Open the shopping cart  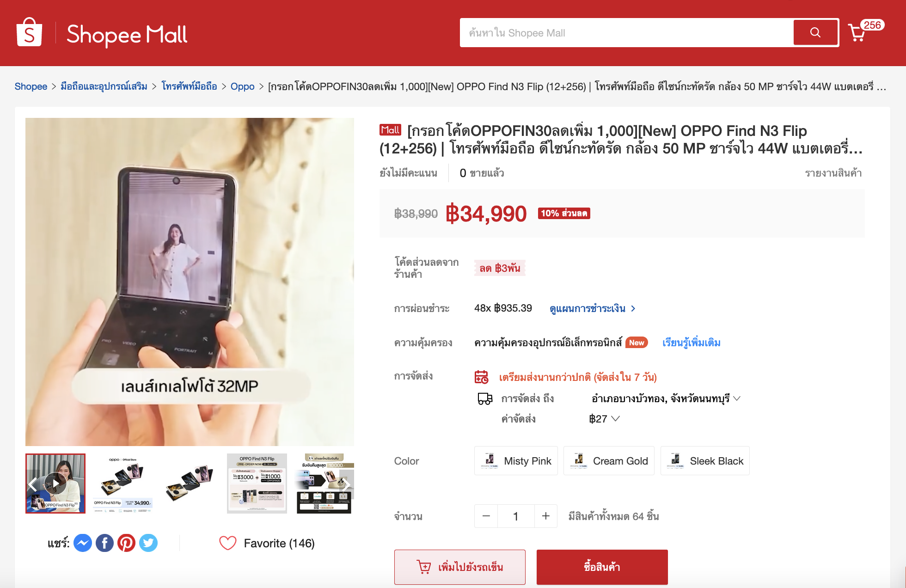pyautogui.click(x=858, y=33)
